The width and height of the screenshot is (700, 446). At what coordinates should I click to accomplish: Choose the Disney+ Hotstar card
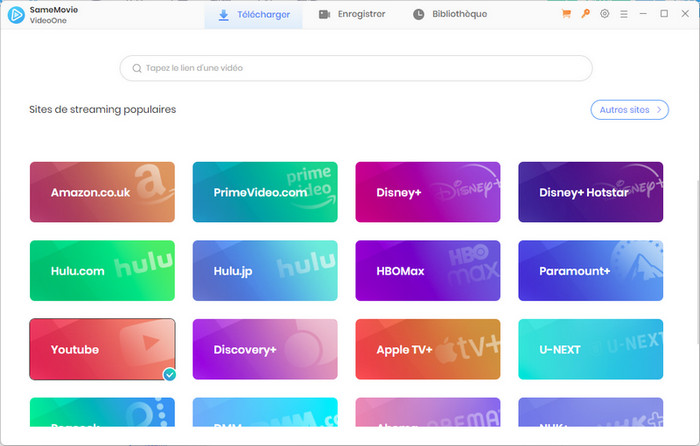coord(591,192)
